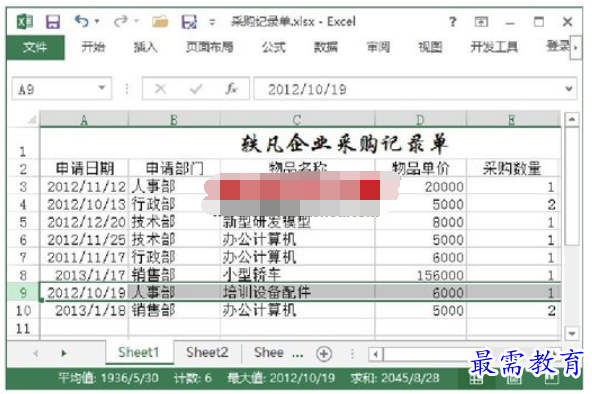Select column C header

tap(298, 120)
